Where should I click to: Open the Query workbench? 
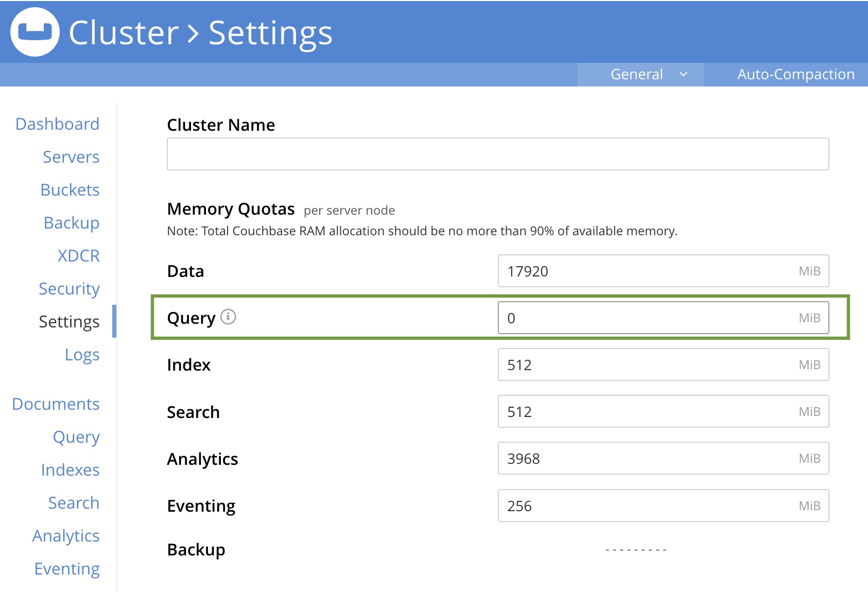tap(76, 437)
